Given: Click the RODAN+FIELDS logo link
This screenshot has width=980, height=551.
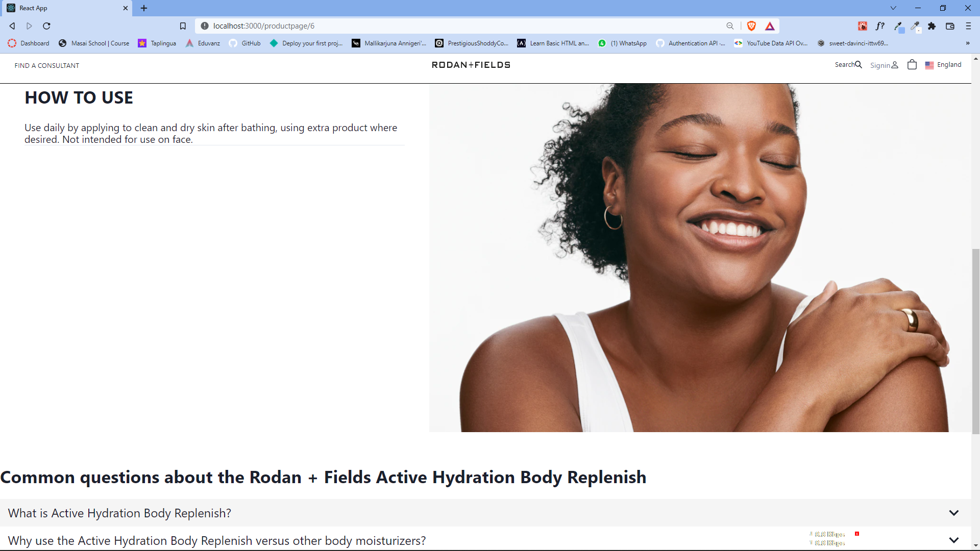Looking at the screenshot, I should point(471,65).
